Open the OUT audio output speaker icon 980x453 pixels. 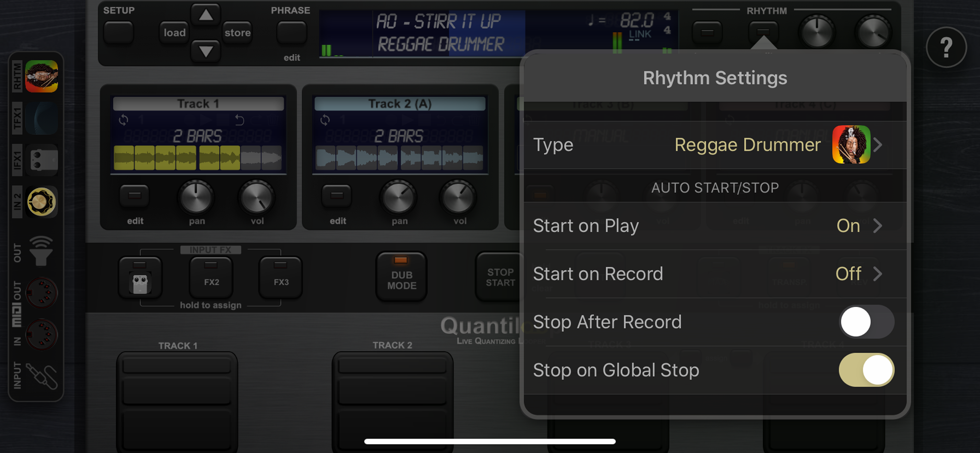point(41,251)
